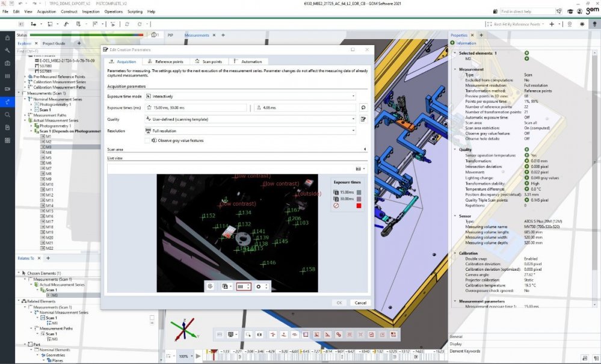Click the 15.00ms exposure color swatch

(x=359, y=193)
